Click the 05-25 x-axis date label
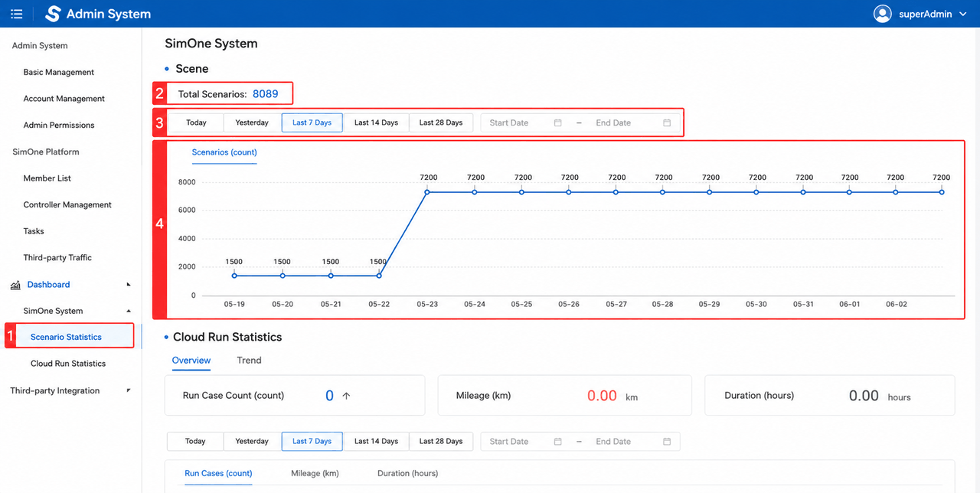 click(x=521, y=304)
